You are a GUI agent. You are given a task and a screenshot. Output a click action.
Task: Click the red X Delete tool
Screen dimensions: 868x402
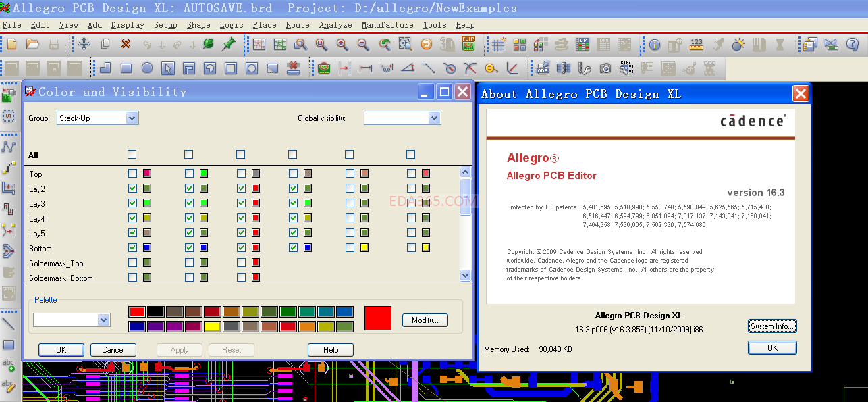[126, 45]
